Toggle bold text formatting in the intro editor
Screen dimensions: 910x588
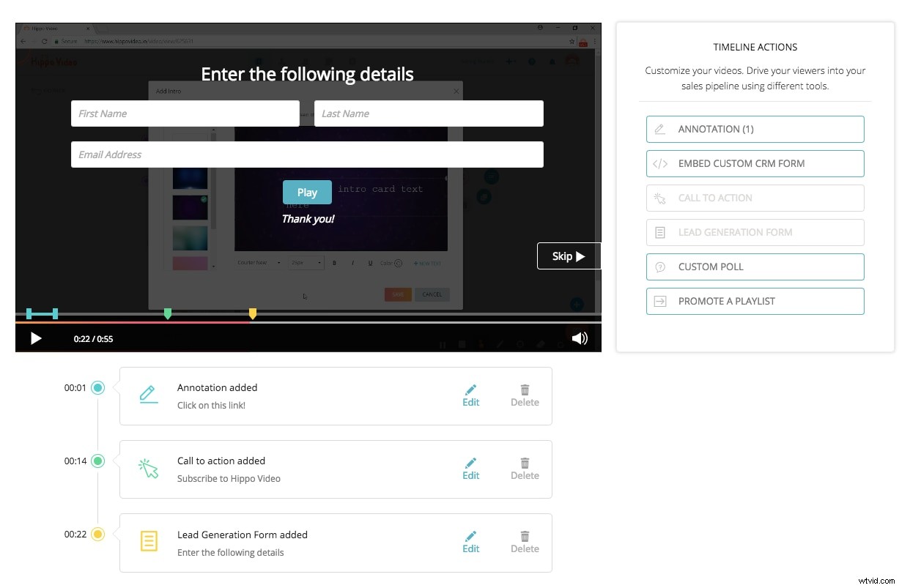[x=334, y=263]
